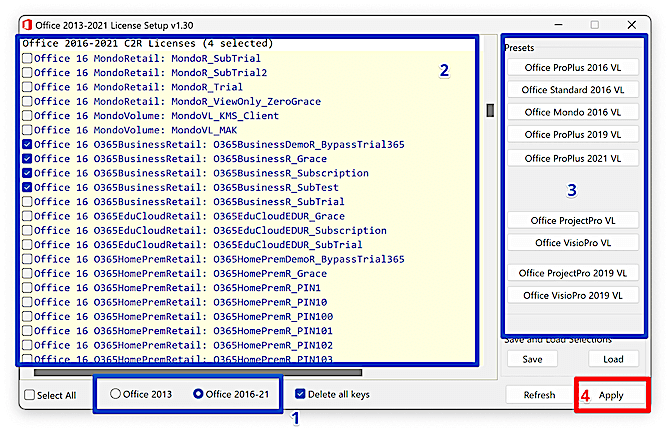Uncheck O365BusinessDemoR_BypassTrial365 checkbox
The image size is (670, 431).
[27, 144]
